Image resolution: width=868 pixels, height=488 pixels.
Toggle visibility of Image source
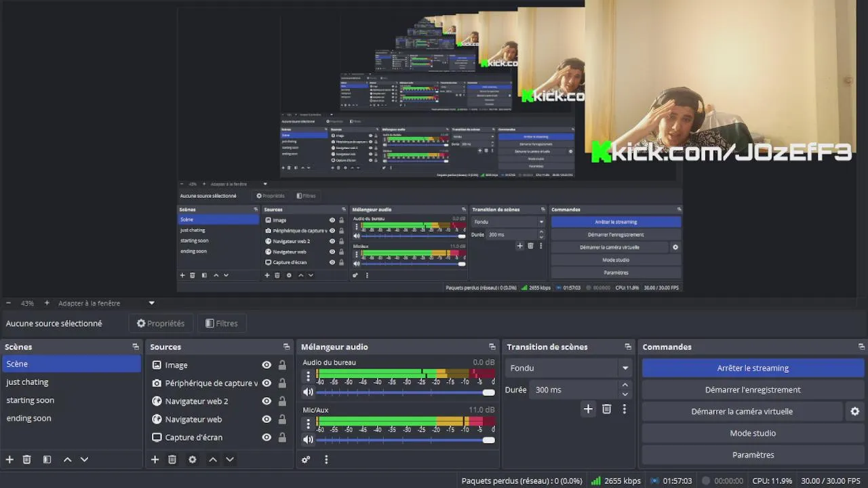coord(267,365)
